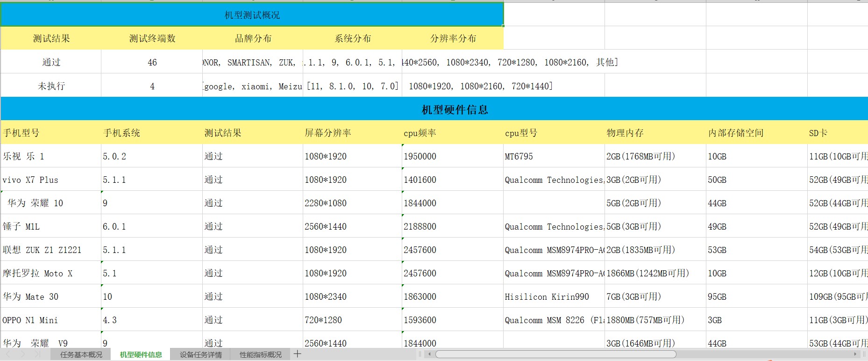
Task: Select the cell with value 46
Action: [152, 62]
